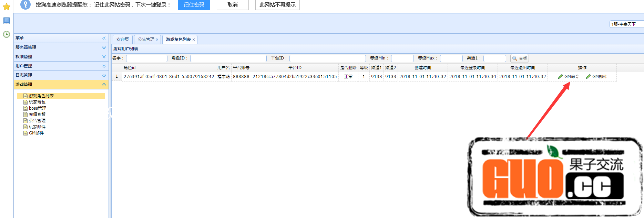Switch to the 公告管理 tab
The height and width of the screenshot is (218, 644).
(x=146, y=40)
